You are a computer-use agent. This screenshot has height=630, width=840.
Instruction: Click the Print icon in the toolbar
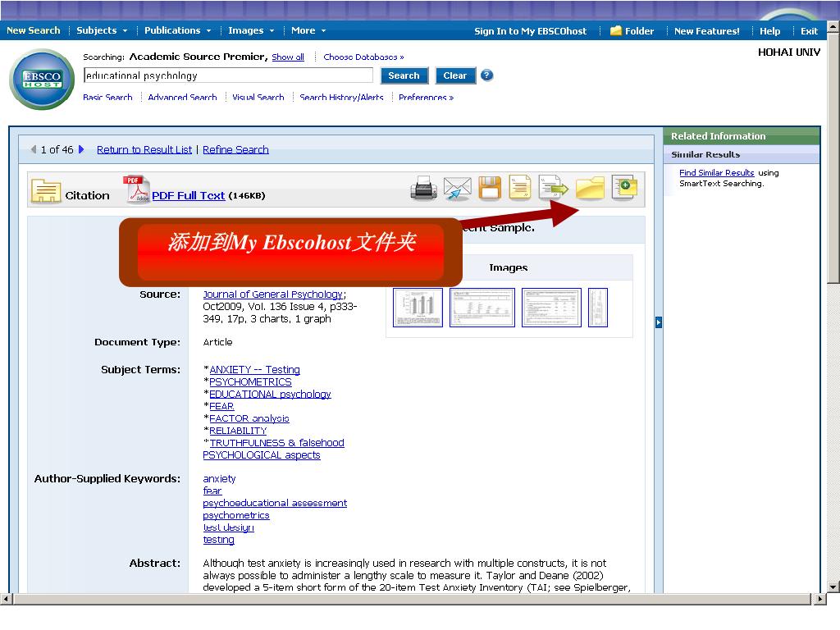coord(424,189)
